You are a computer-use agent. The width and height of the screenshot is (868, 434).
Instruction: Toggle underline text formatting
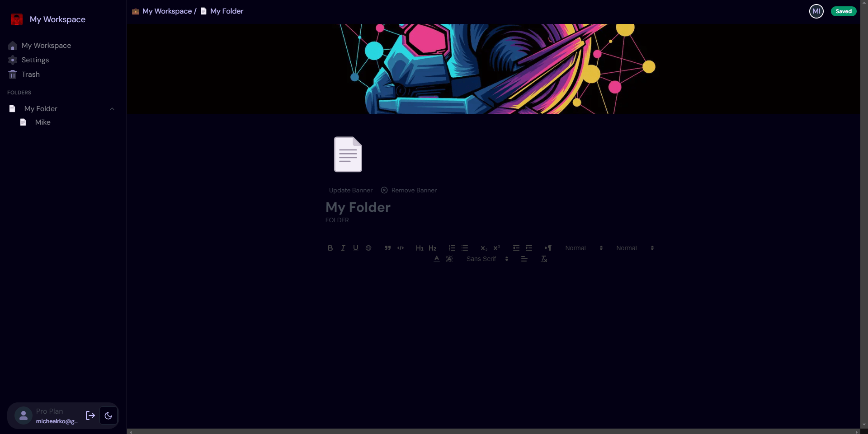pyautogui.click(x=356, y=248)
